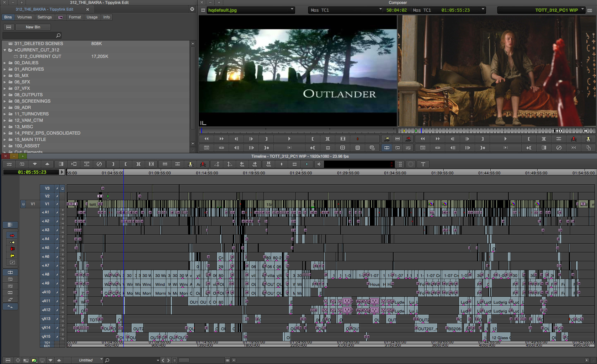Select the Lift/Overwrite red segment arrow tool
Screen dimensions: 597x364
(x=12, y=235)
